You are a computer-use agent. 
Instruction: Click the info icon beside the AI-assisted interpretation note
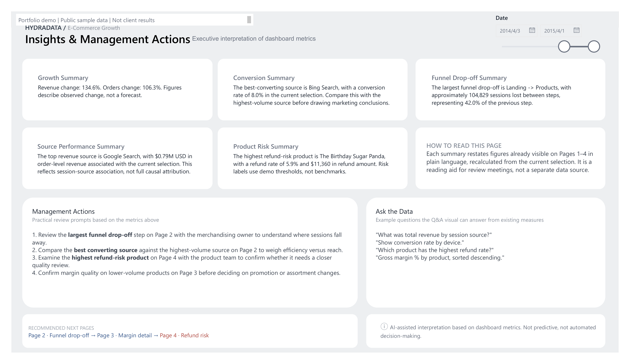[x=384, y=326]
